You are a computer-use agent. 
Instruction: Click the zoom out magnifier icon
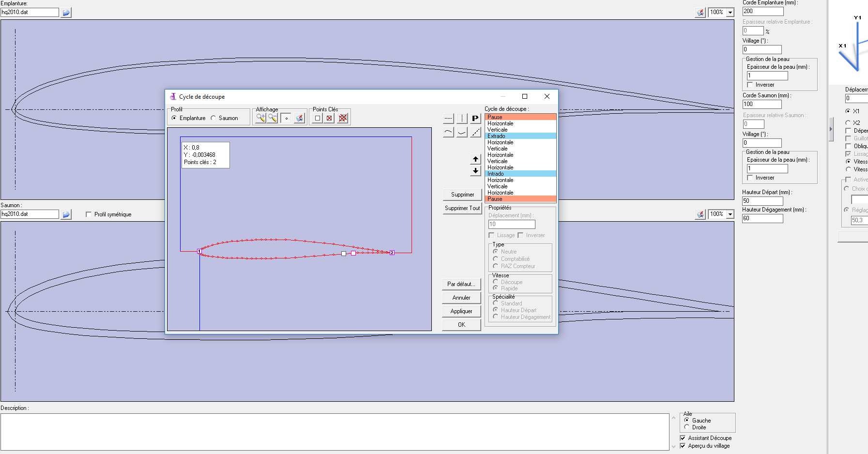[273, 118]
